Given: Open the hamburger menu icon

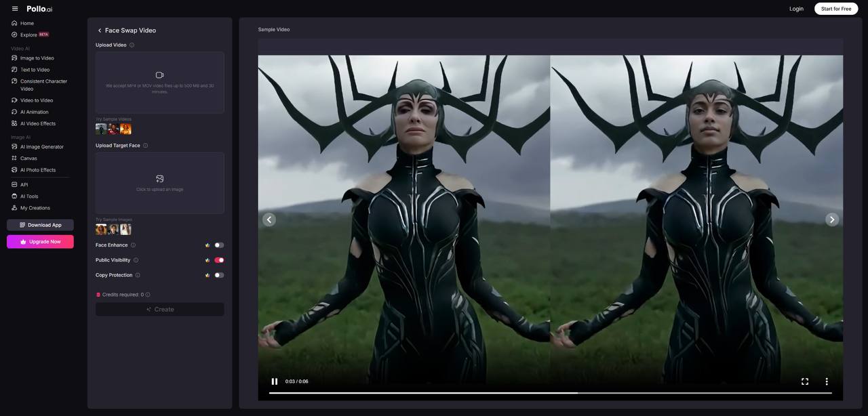Looking at the screenshot, I should [x=15, y=9].
